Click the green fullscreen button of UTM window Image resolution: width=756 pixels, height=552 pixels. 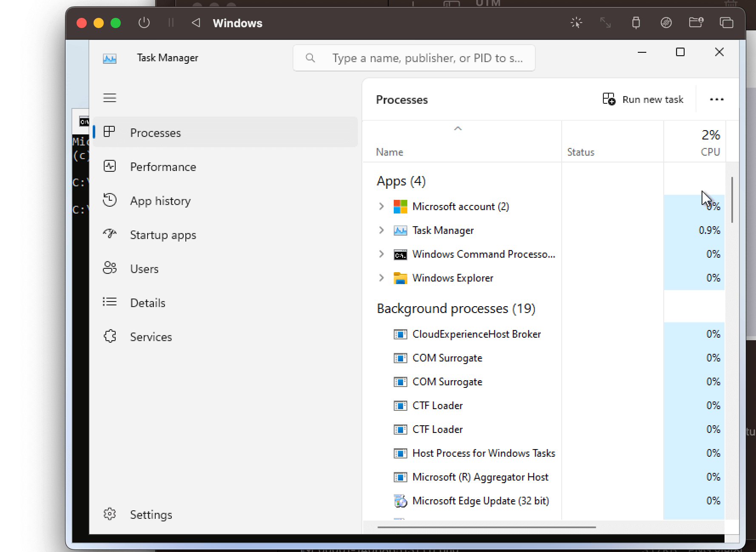116,23
